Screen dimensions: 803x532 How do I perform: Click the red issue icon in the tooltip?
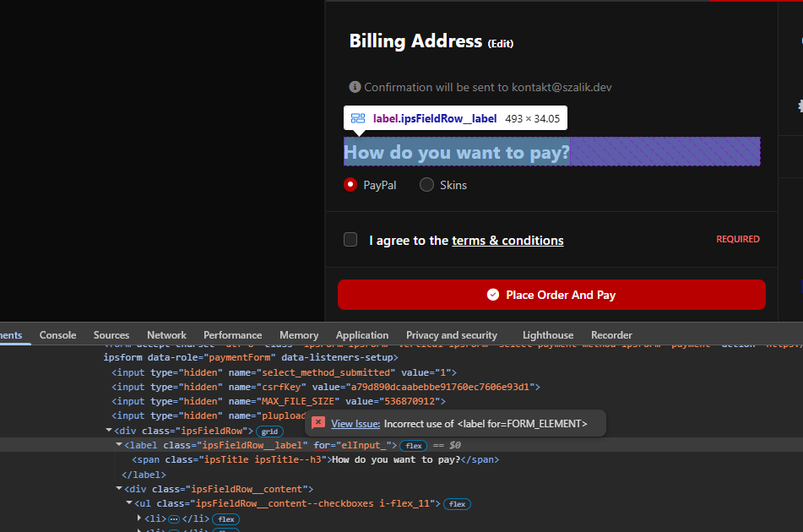tap(318, 423)
